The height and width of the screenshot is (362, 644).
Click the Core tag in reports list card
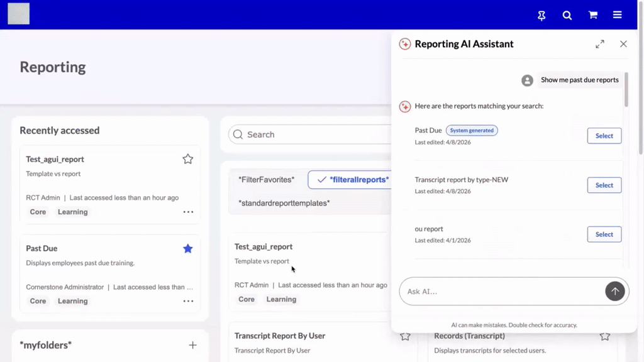(247, 299)
